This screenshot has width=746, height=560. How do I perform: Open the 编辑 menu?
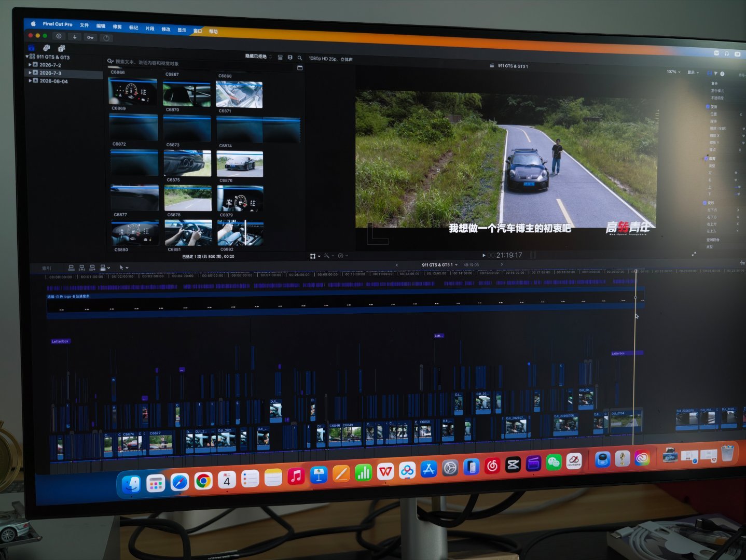[x=101, y=26]
